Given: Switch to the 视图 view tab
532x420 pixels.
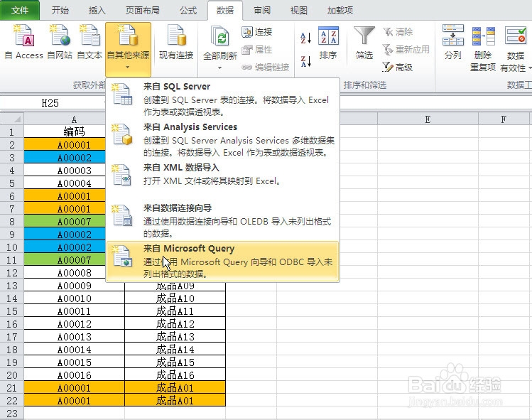Looking at the screenshot, I should (299, 10).
